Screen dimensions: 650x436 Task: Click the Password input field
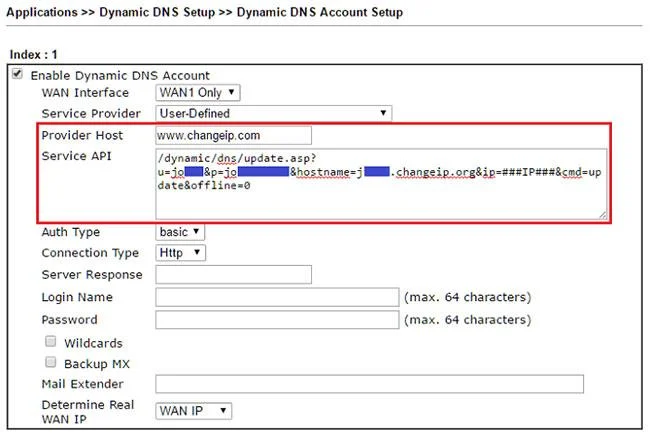[277, 320]
